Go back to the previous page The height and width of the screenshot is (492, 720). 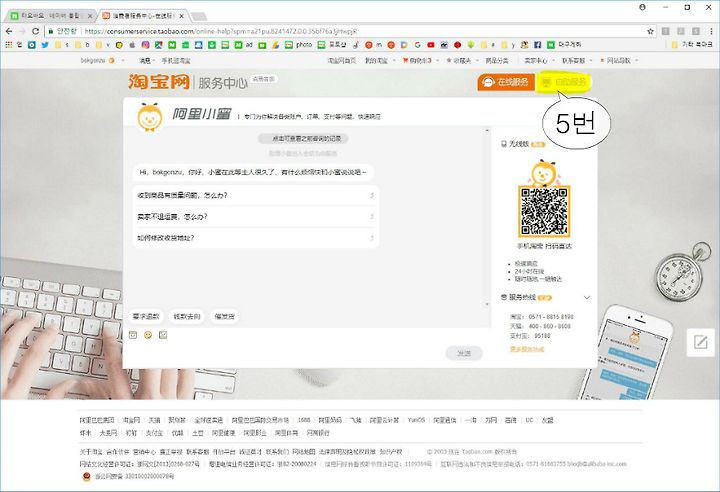(x=9, y=31)
